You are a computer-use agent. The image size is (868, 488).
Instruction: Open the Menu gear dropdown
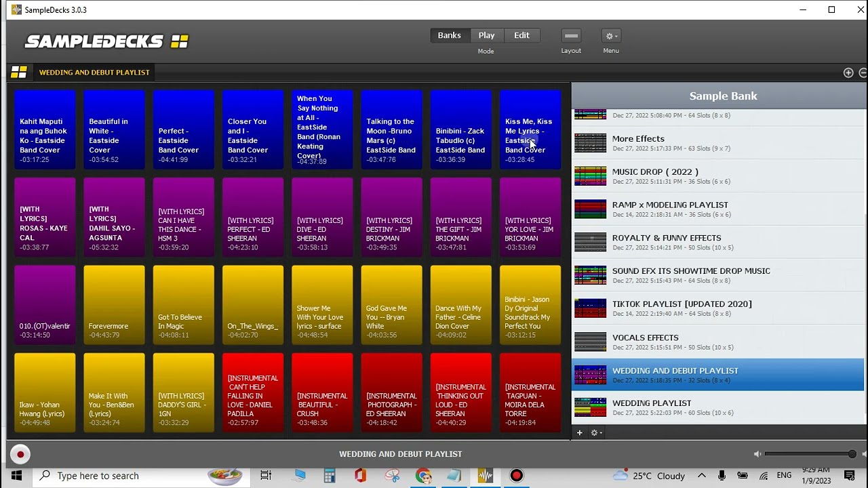[x=610, y=36]
